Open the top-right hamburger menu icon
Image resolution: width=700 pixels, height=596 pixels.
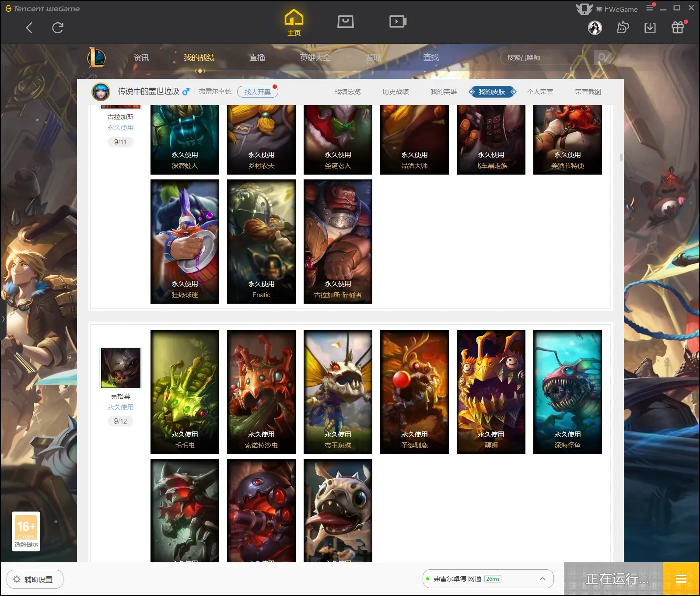point(650,8)
